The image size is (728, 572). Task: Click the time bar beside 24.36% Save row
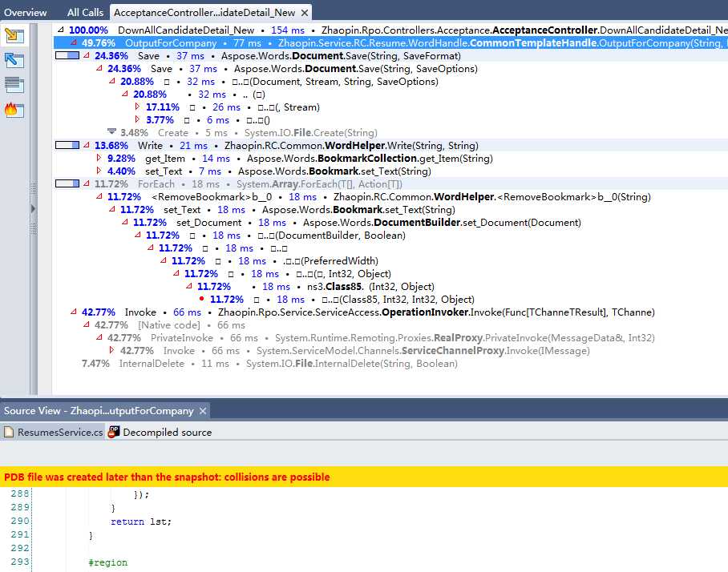click(x=67, y=55)
